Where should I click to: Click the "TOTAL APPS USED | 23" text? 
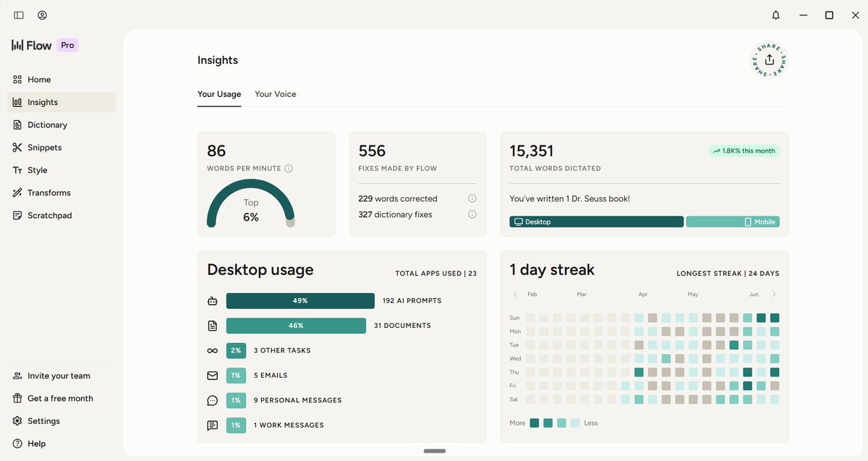pos(436,274)
